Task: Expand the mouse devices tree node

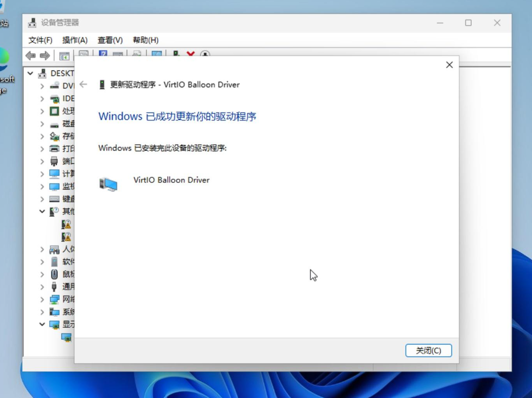Action: click(42, 274)
